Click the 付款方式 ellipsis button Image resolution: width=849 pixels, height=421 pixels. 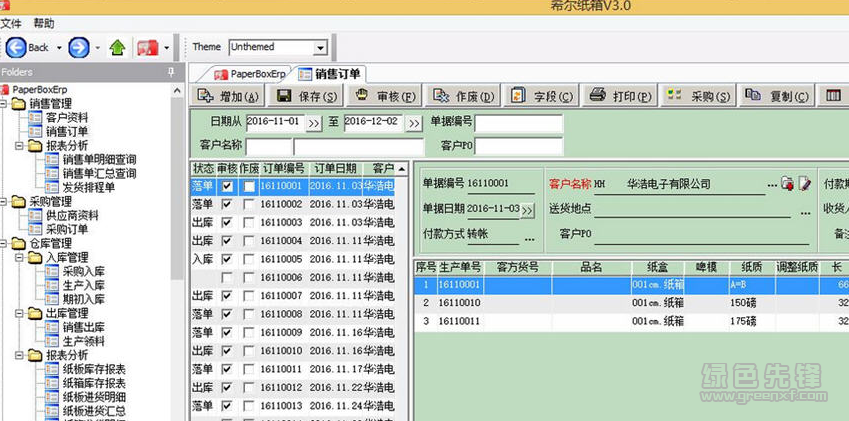[x=530, y=238]
